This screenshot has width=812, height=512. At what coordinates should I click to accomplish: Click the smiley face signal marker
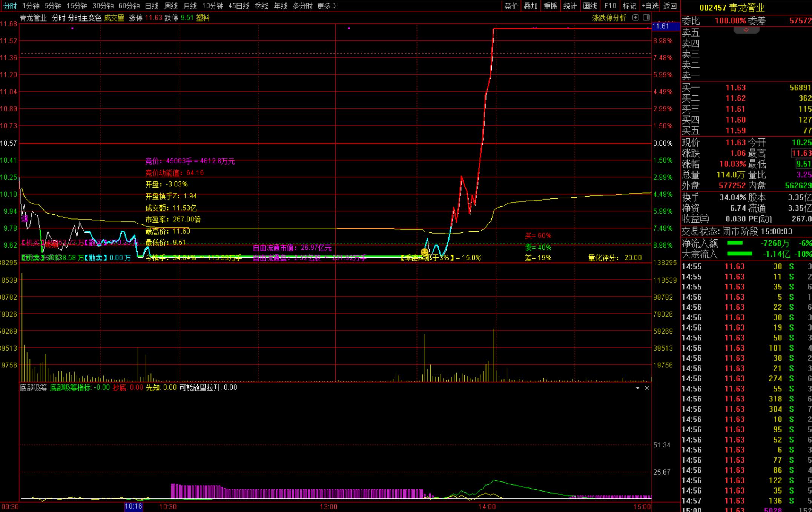425,252
